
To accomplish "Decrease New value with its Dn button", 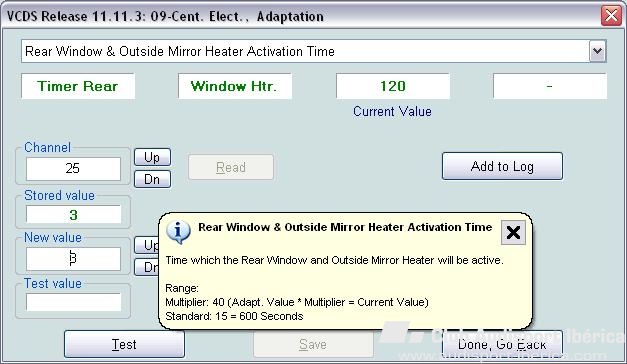I will [x=146, y=267].
